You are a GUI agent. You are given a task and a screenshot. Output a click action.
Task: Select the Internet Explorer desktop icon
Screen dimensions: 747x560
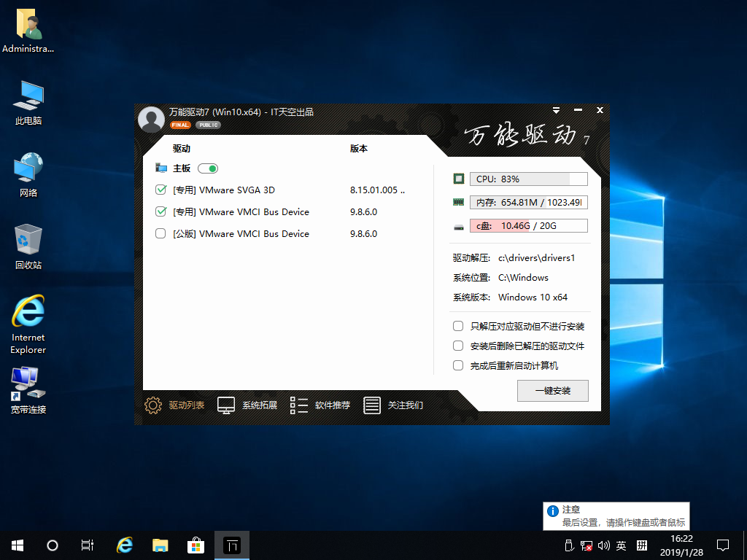[28, 324]
